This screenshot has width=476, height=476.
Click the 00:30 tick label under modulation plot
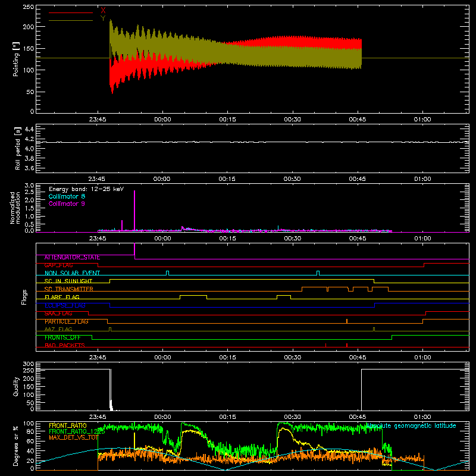[x=293, y=239]
